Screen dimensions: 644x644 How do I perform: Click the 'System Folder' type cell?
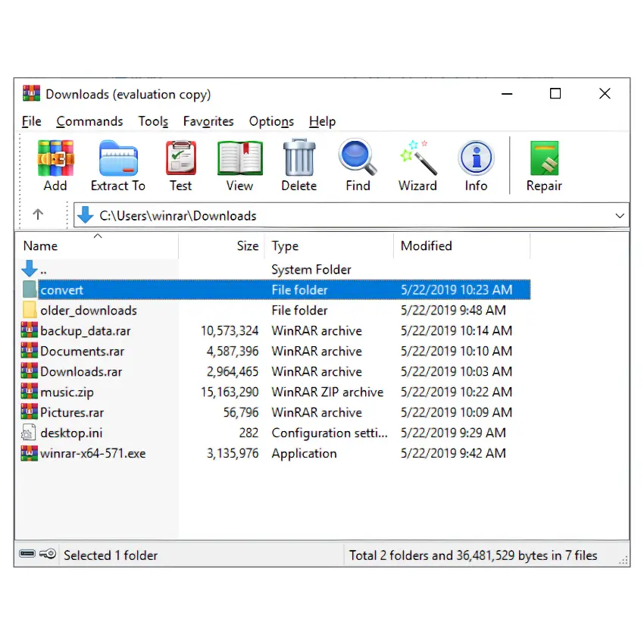click(x=311, y=270)
